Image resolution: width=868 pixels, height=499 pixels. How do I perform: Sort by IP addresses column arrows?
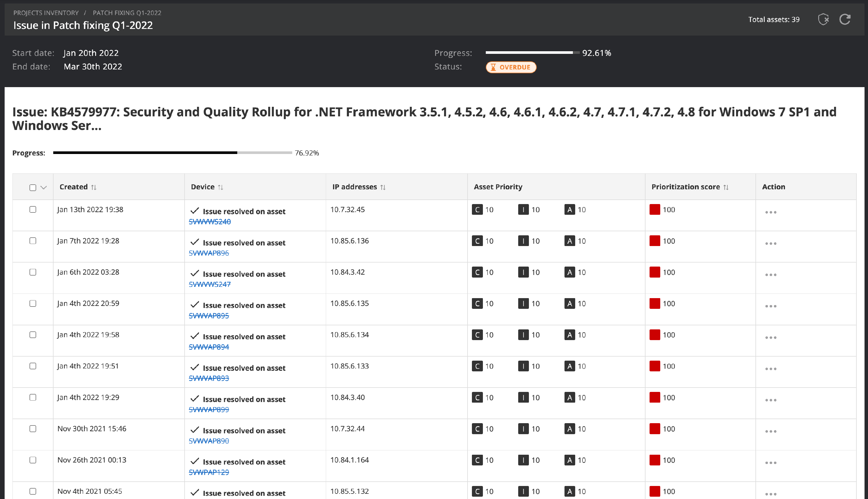pyautogui.click(x=383, y=187)
